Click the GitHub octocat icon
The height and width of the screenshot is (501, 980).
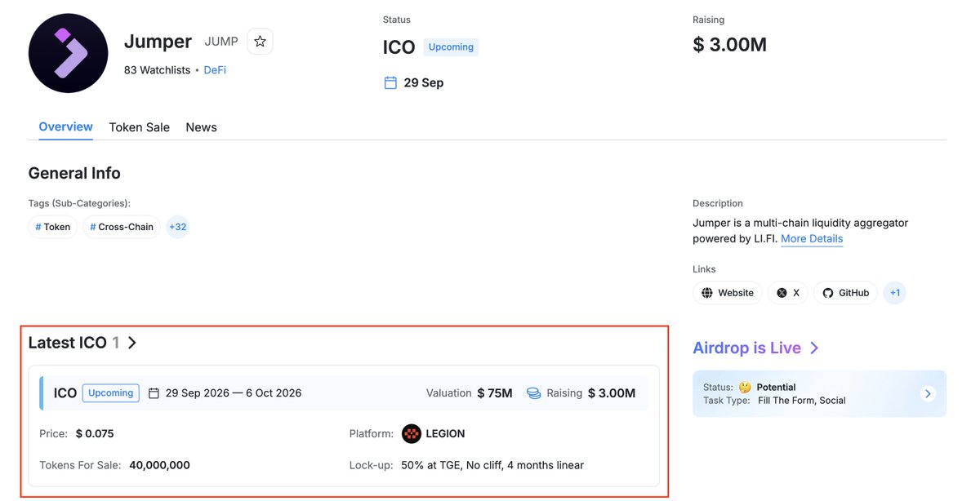(x=828, y=293)
